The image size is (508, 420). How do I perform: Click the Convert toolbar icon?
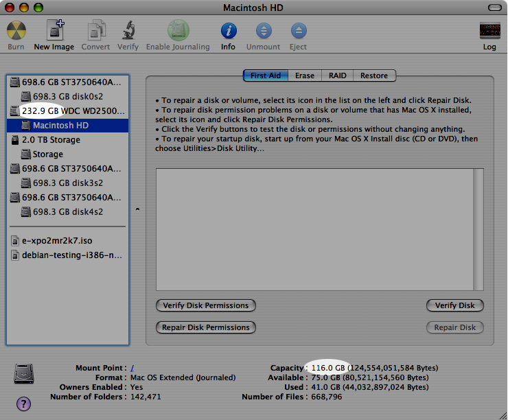click(96, 30)
